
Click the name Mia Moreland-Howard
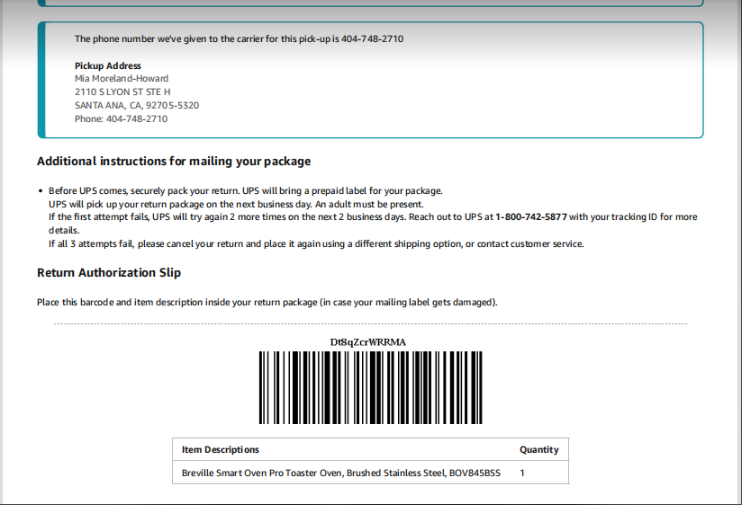tap(122, 79)
